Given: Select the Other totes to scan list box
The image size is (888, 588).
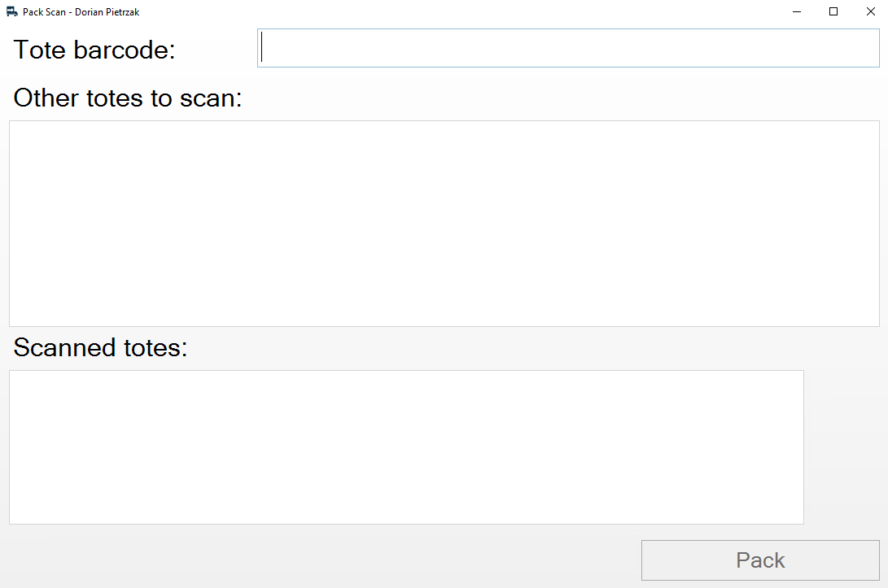Looking at the screenshot, I should coord(444,224).
